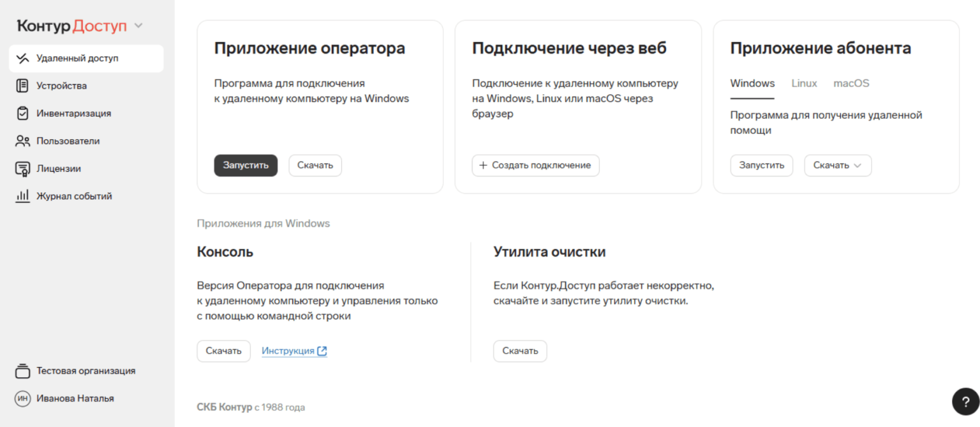Click the Устройства sidebar icon

23,86
